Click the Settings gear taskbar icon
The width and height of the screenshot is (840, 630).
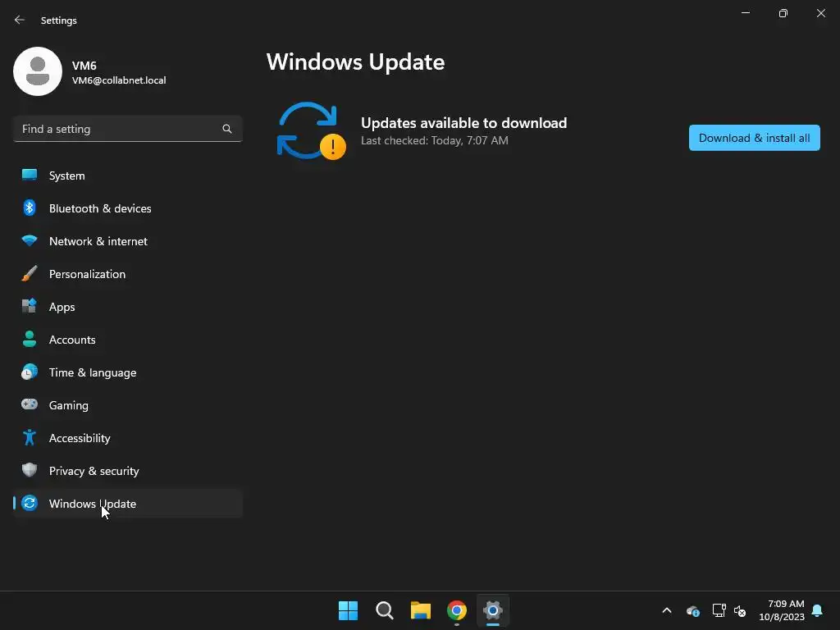(493, 610)
